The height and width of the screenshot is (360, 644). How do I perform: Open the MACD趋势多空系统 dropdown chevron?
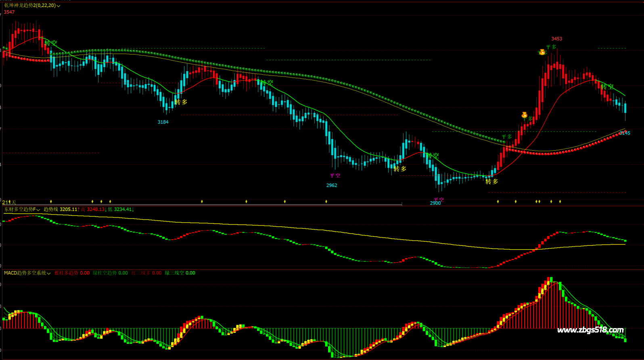pyautogui.click(x=49, y=274)
